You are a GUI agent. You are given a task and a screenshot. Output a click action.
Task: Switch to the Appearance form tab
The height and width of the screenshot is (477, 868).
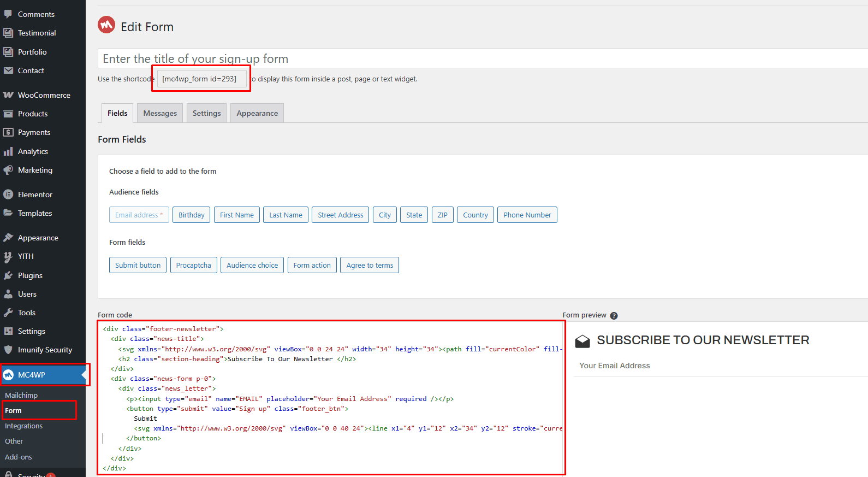coord(257,113)
